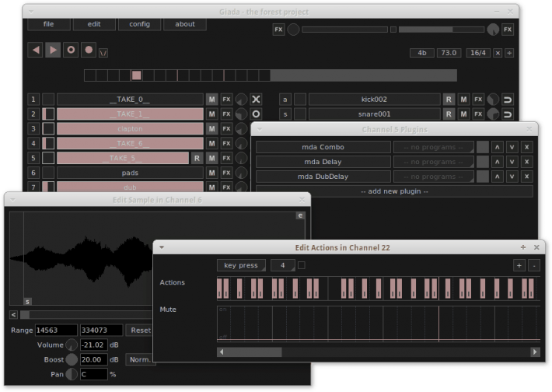552x392 pixels.
Task: Open the key press action type dropdown
Action: pyautogui.click(x=241, y=265)
